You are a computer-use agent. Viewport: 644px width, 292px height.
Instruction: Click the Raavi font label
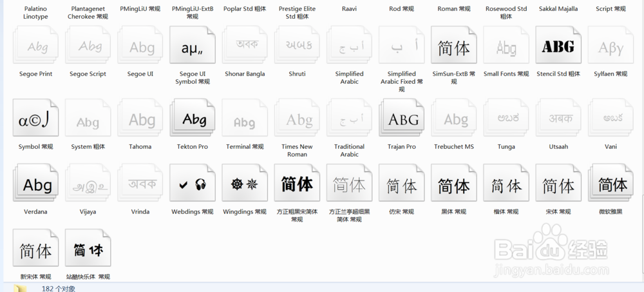pyautogui.click(x=349, y=8)
